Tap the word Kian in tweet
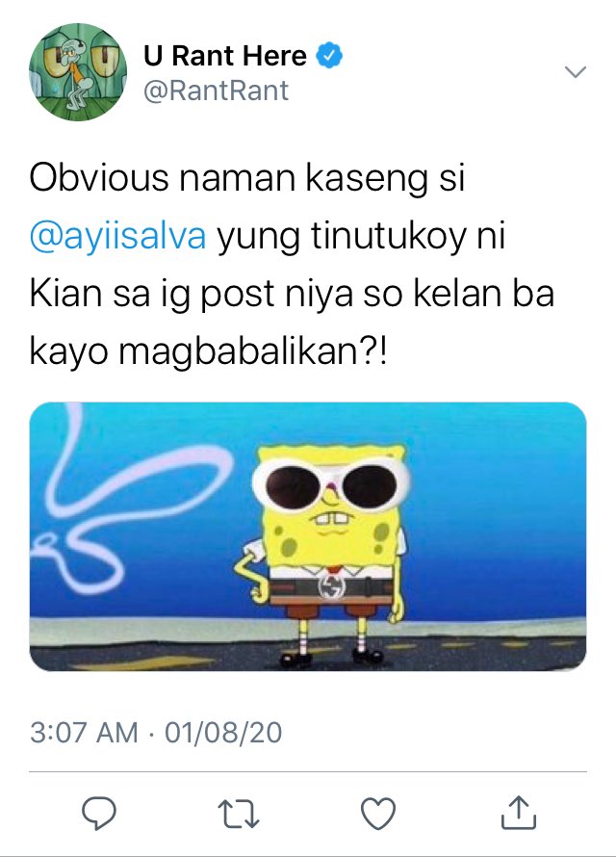 [x=65, y=294]
